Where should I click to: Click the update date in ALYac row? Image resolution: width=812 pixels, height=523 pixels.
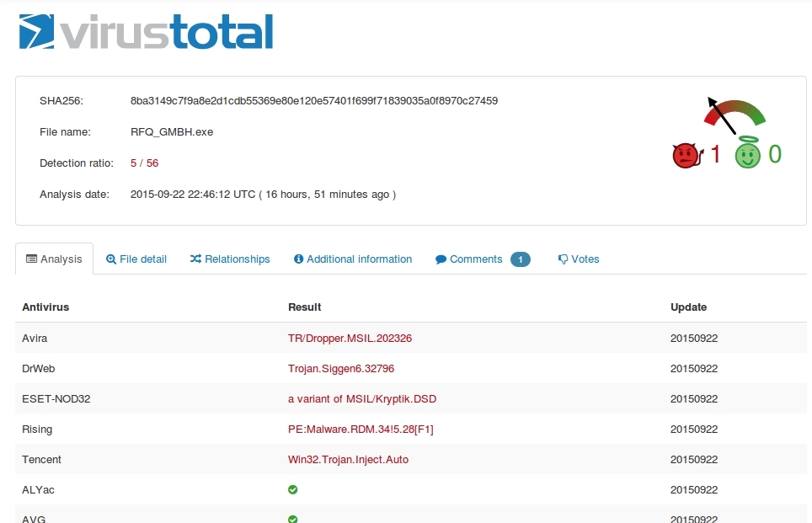tap(694, 490)
